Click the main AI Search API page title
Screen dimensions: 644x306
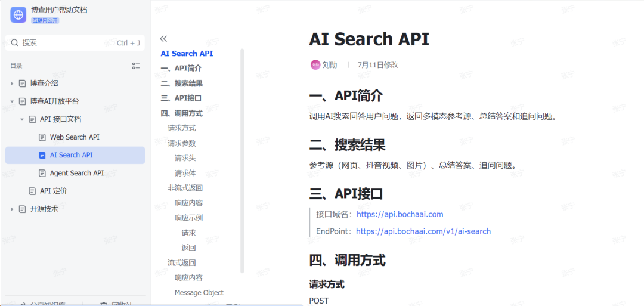[x=369, y=39]
